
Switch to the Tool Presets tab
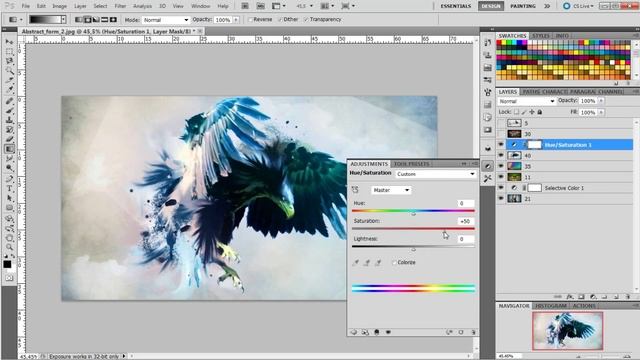(411, 164)
